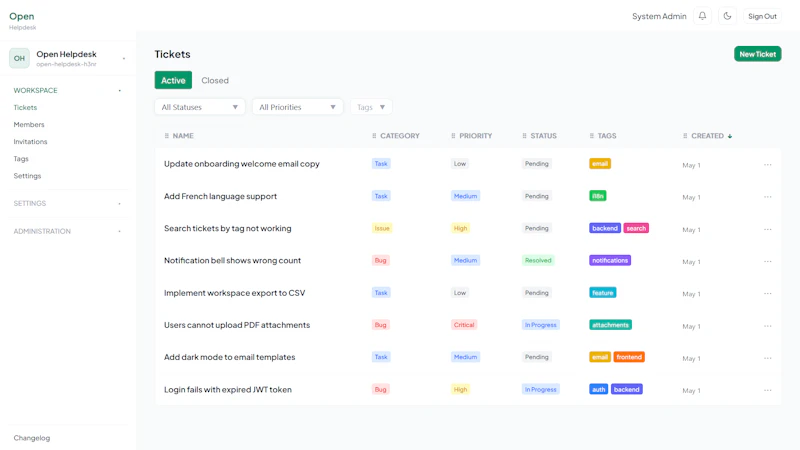Viewport: 800px width, 450px height.
Task: Click drag handle icon beside CREATED column
Action: pos(685,136)
